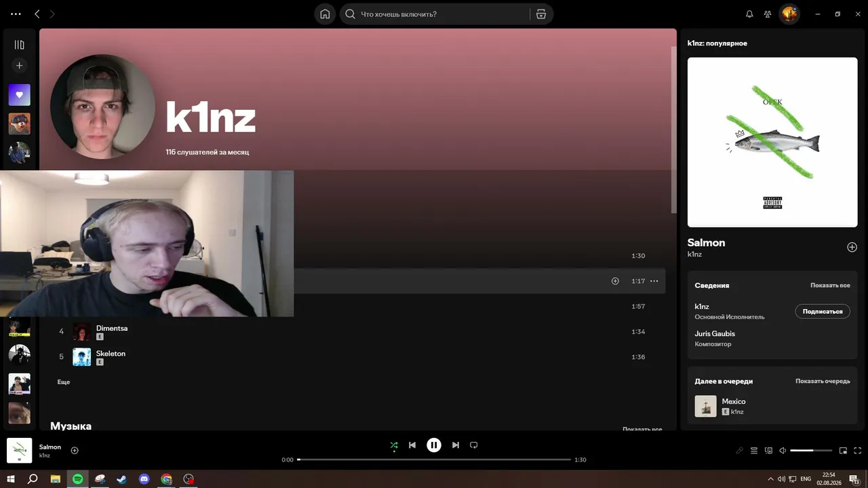Open artist k1nz from the player bar
Image resolution: width=868 pixels, height=488 pixels.
[x=45, y=455]
